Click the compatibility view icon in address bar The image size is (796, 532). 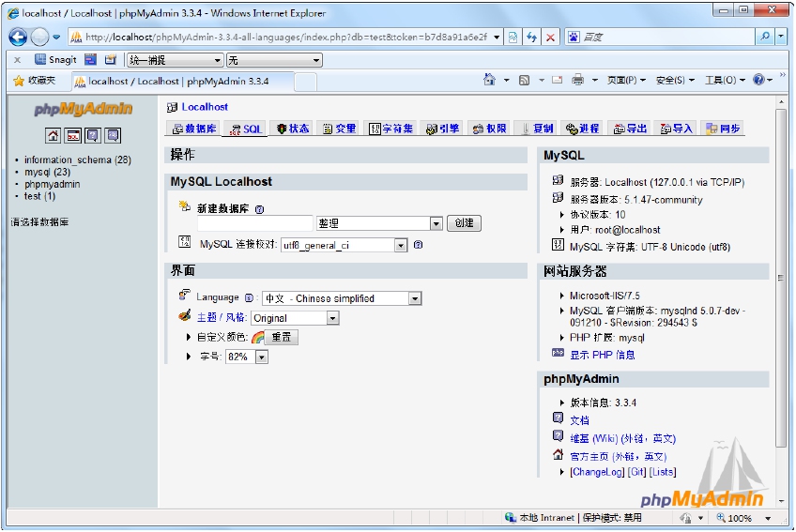click(513, 37)
